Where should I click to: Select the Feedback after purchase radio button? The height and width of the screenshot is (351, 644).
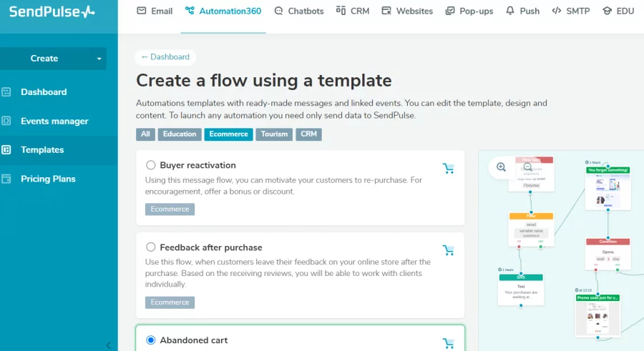[151, 247]
